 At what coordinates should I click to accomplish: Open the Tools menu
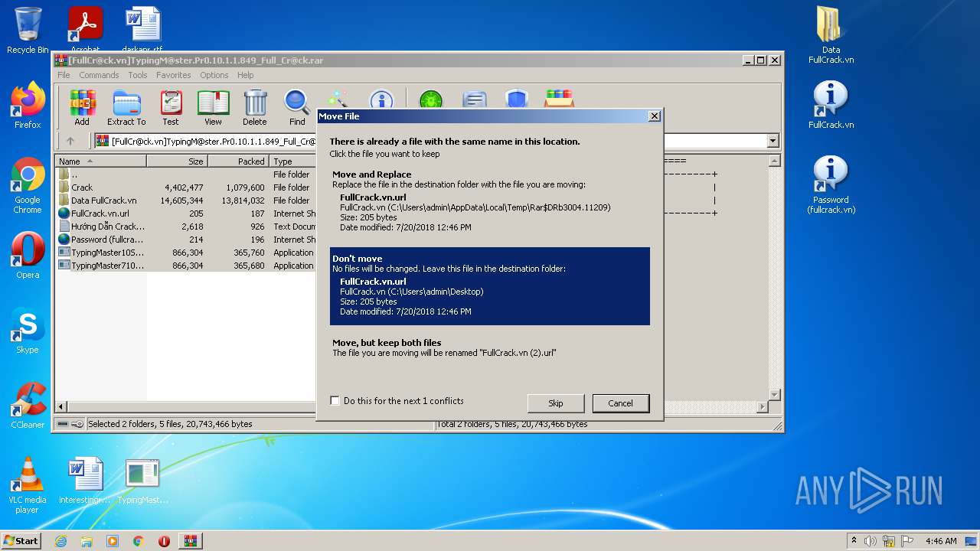coord(138,75)
